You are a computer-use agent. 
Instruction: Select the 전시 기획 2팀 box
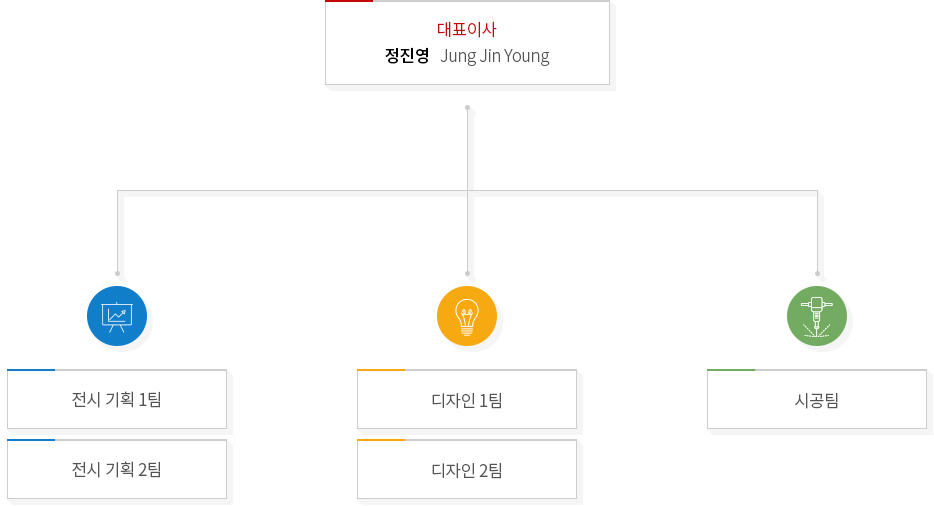(117, 470)
